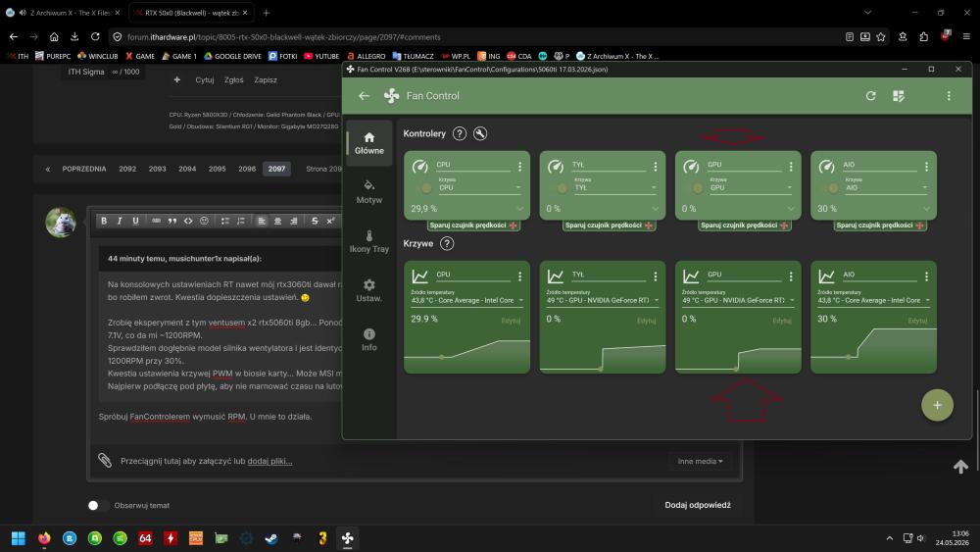Open the three-dot menu on CPU controller card
This screenshot has width=980, height=552.
pos(520,167)
